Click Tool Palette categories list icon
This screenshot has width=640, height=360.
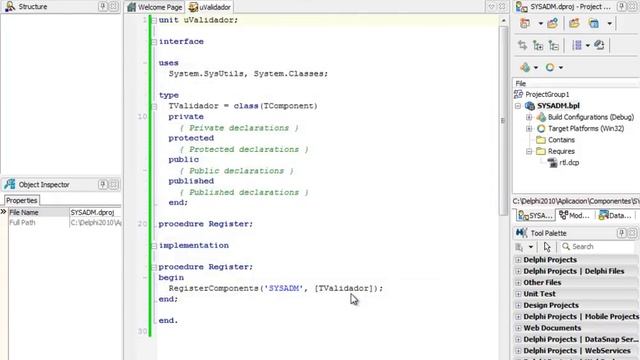(519, 247)
